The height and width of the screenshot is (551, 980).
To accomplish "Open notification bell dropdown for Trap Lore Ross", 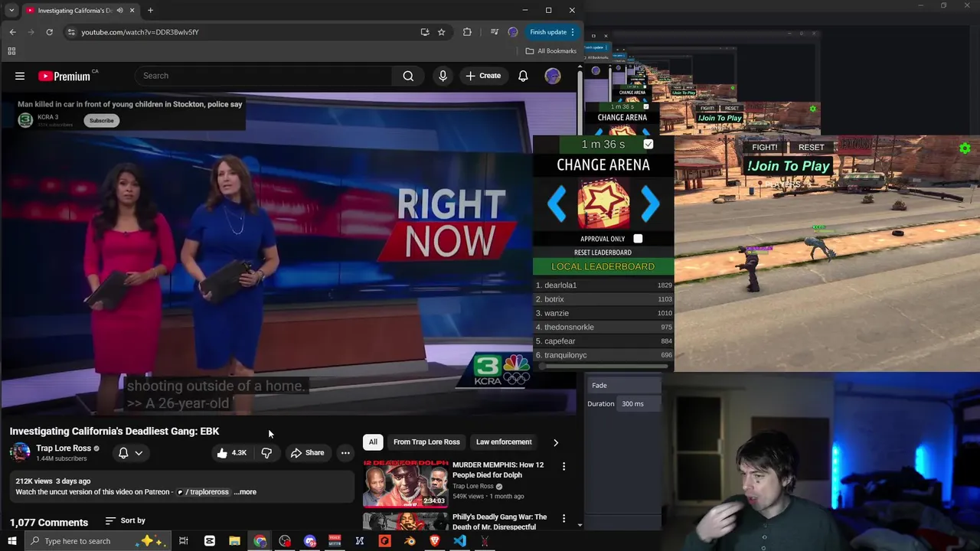I will (x=130, y=453).
